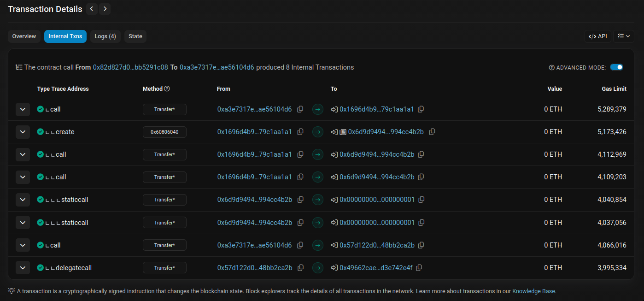Screen dimensions: 644x301
Task: Click Advanced Mode help question icon
Action: [x=551, y=68]
